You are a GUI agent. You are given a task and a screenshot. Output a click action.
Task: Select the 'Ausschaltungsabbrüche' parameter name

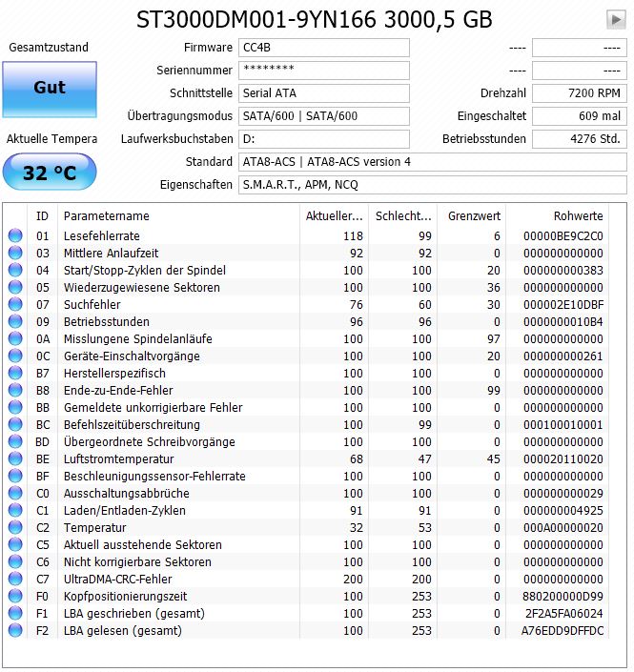(x=127, y=494)
